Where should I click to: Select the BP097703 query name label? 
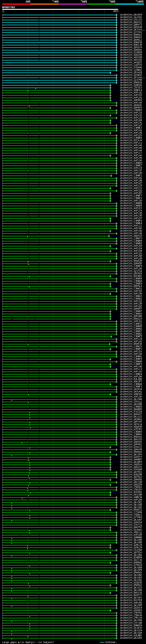8,7
